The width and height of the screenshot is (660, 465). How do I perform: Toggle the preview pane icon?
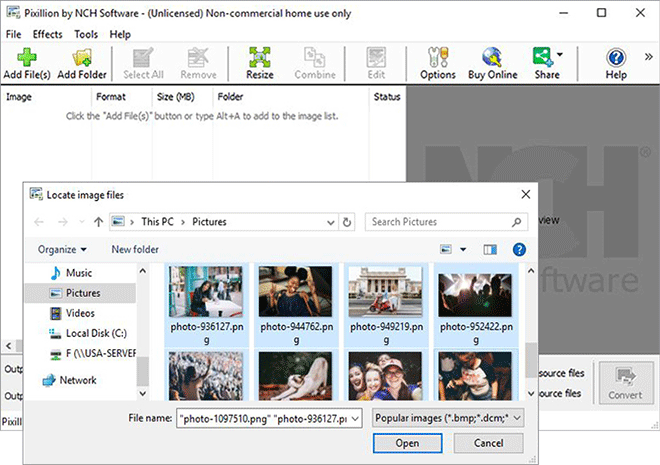coord(490,249)
